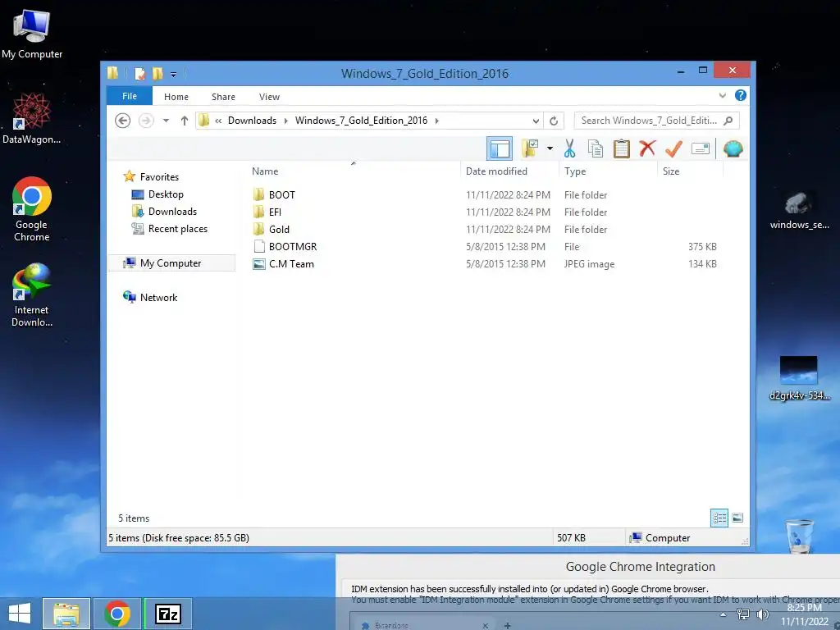
Task: Expand arrow after Downloads breadcrumb
Action: pyautogui.click(x=285, y=121)
